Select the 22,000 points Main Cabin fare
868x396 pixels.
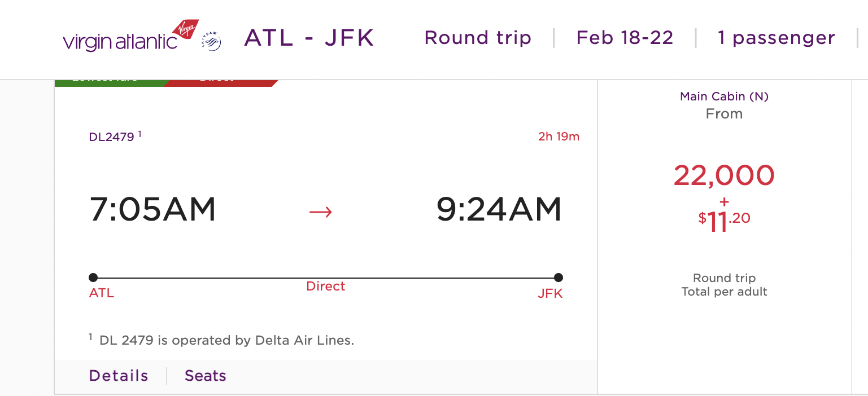724,175
